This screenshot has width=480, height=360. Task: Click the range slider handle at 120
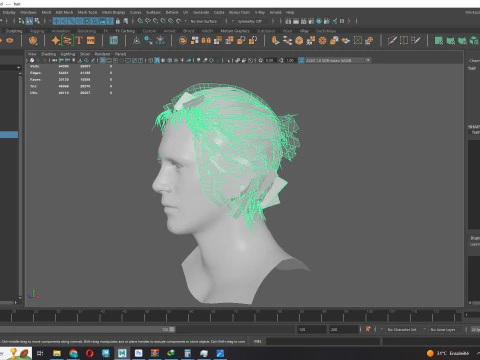click(172, 329)
